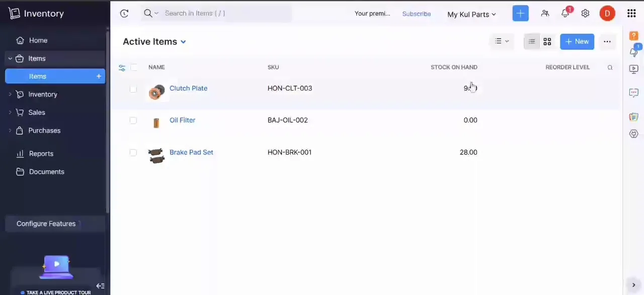This screenshot has height=295, width=644.
Task: Click Take a Live Product Tour
Action: pos(59,292)
